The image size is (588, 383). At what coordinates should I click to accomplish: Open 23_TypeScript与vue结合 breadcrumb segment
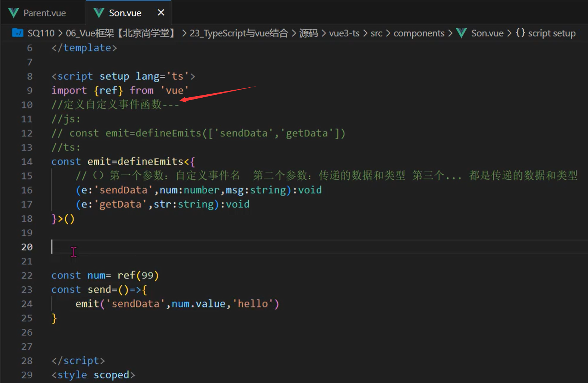point(239,33)
